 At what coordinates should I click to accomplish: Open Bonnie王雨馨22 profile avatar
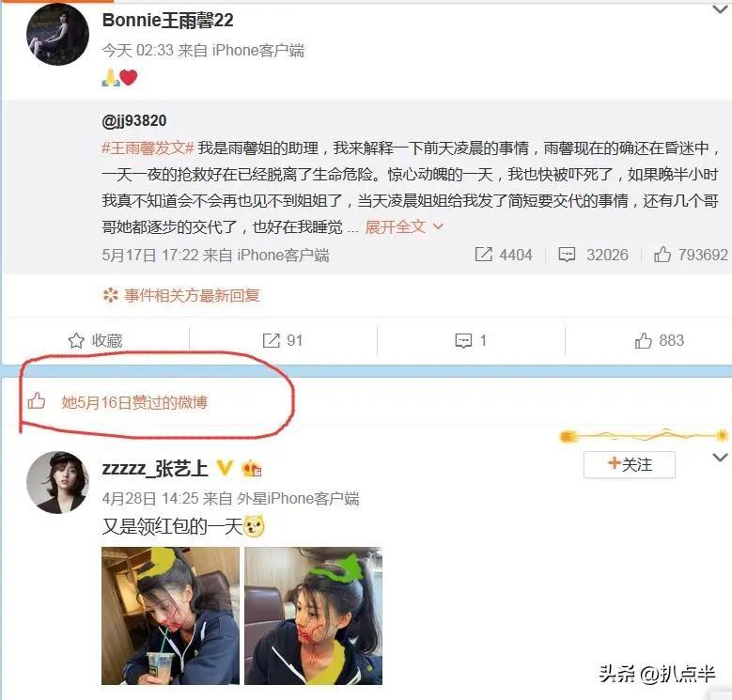57,34
